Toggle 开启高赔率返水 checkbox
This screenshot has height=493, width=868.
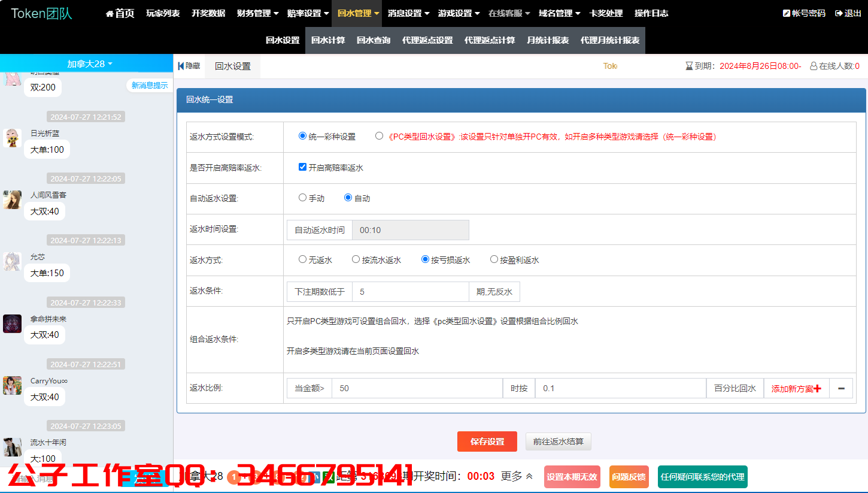[x=302, y=167]
